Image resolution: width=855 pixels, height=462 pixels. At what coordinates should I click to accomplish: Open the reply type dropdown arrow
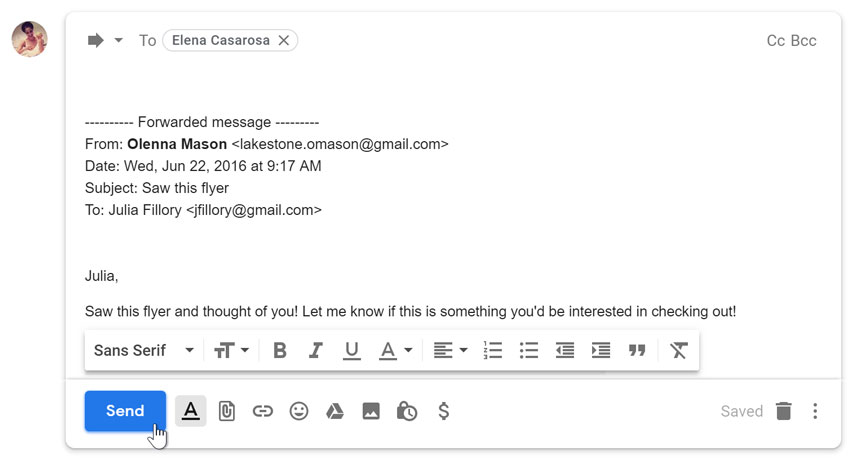[118, 40]
